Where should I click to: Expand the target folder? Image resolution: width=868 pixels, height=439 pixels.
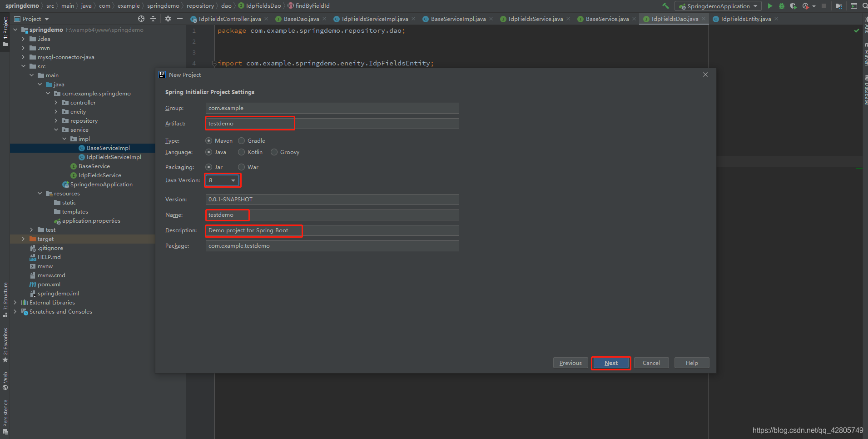coord(23,239)
